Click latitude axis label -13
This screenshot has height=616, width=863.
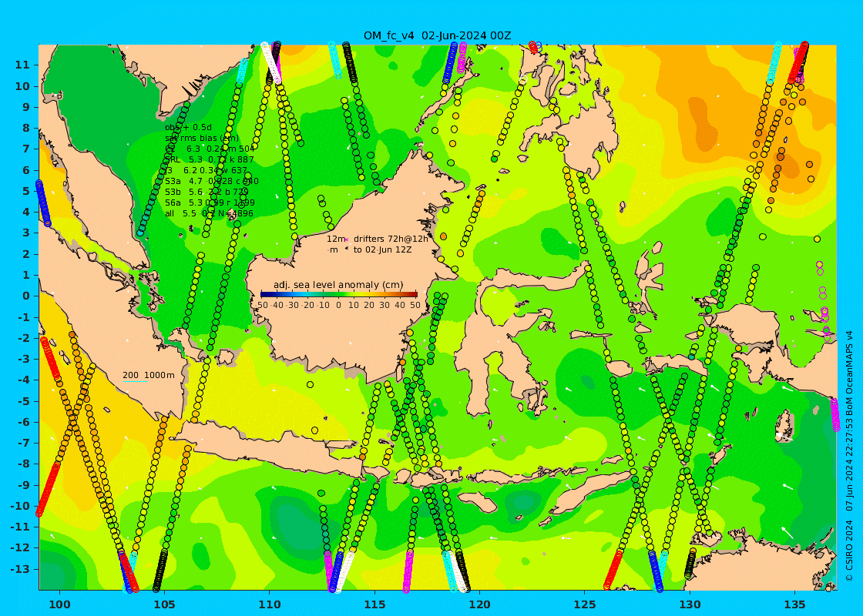[x=21, y=569]
